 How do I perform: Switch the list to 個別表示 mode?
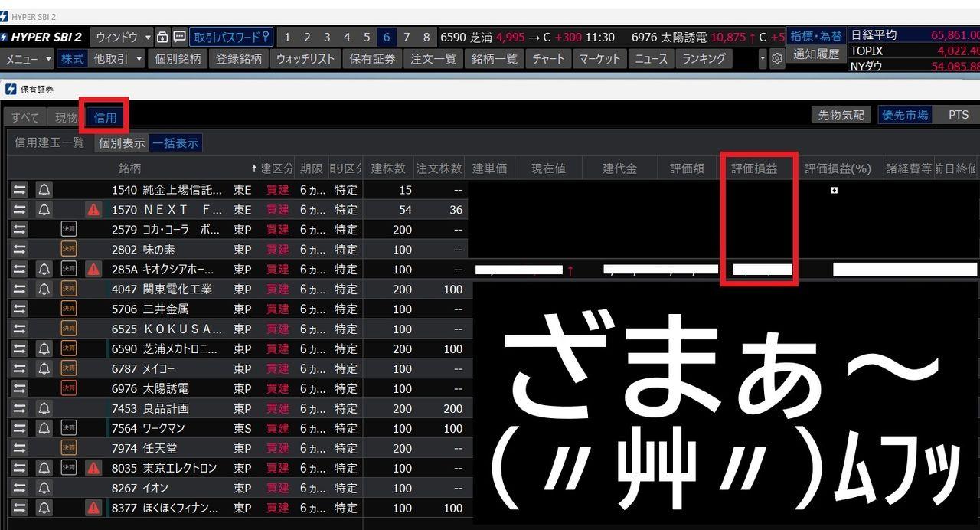121,143
